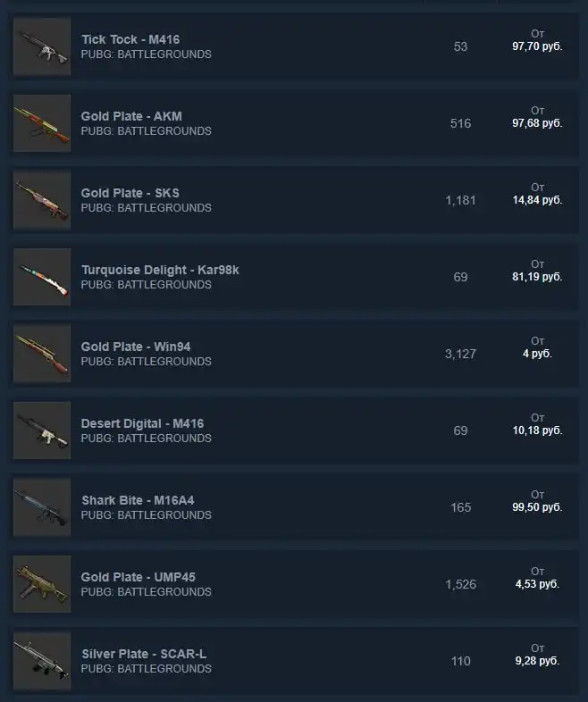Click the Gold Plate - AKM weapon image
This screenshot has height=702, width=588.
(x=42, y=123)
